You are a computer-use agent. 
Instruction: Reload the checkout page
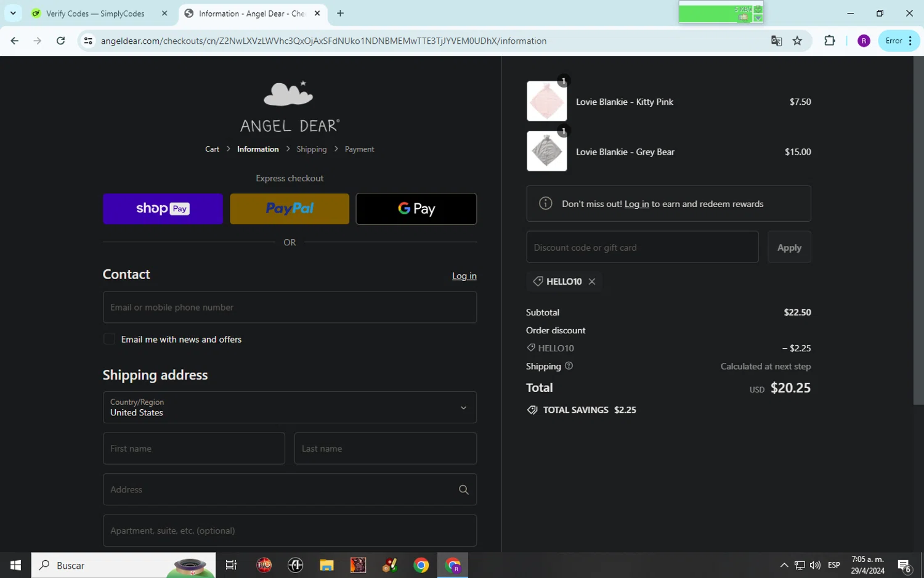point(60,41)
